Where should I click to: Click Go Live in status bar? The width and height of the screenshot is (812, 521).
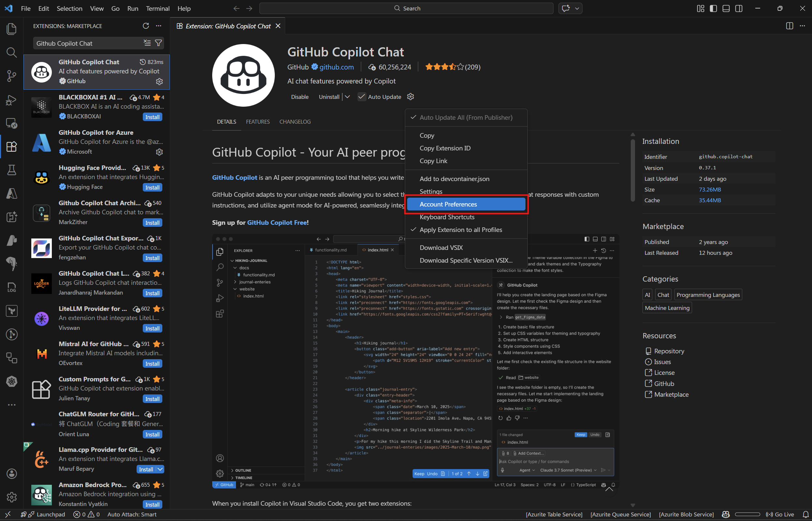tap(780, 514)
